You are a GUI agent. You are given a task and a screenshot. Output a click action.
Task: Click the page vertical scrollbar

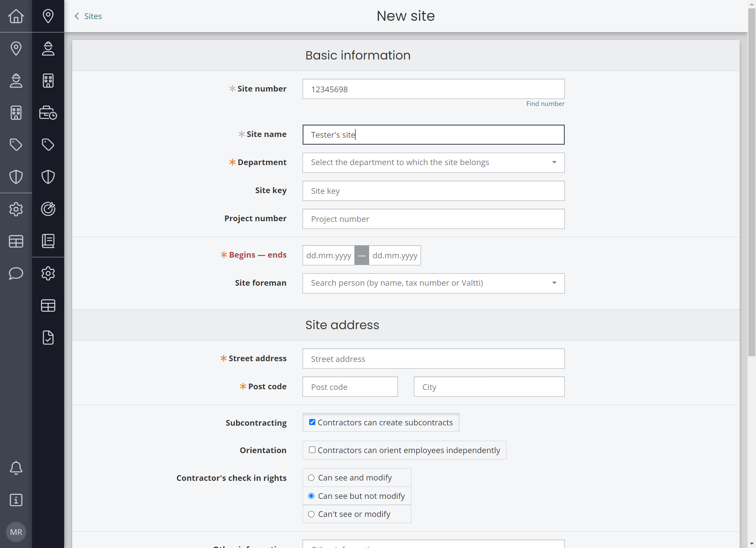tap(752, 182)
